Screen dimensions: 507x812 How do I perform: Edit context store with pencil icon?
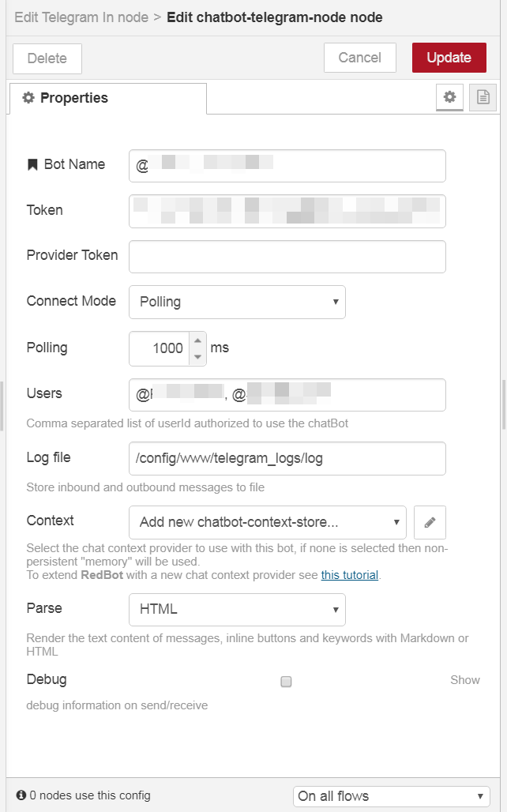[430, 522]
